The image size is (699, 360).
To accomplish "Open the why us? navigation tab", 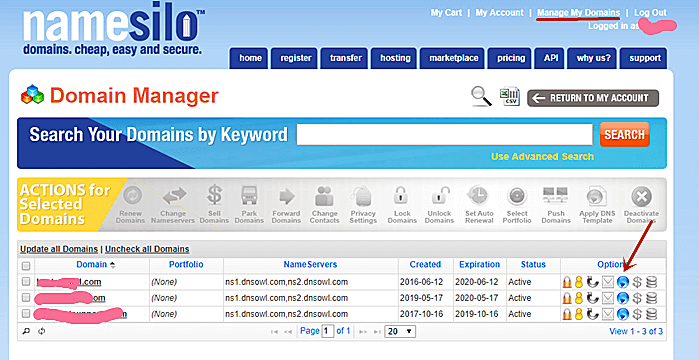I will click(x=593, y=58).
